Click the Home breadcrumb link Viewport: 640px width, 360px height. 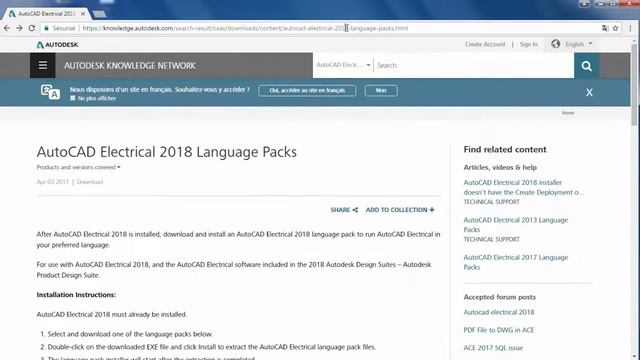(x=568, y=113)
